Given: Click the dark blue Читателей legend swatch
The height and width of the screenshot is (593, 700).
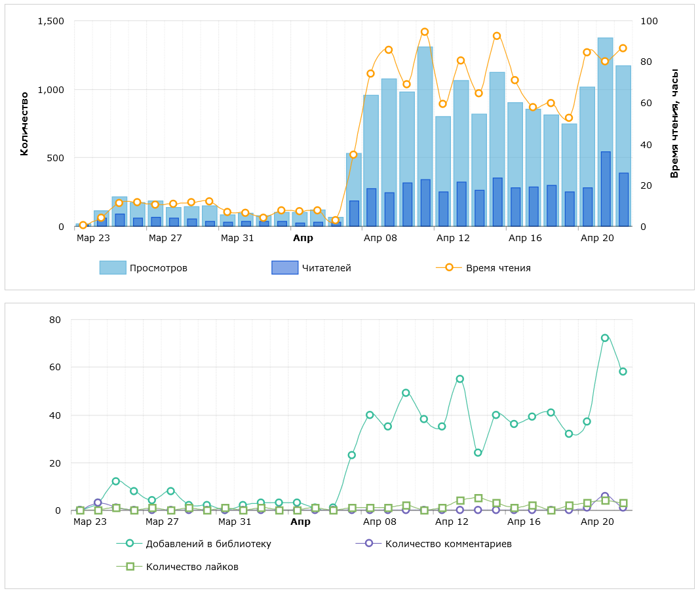Looking at the screenshot, I should 284,267.
